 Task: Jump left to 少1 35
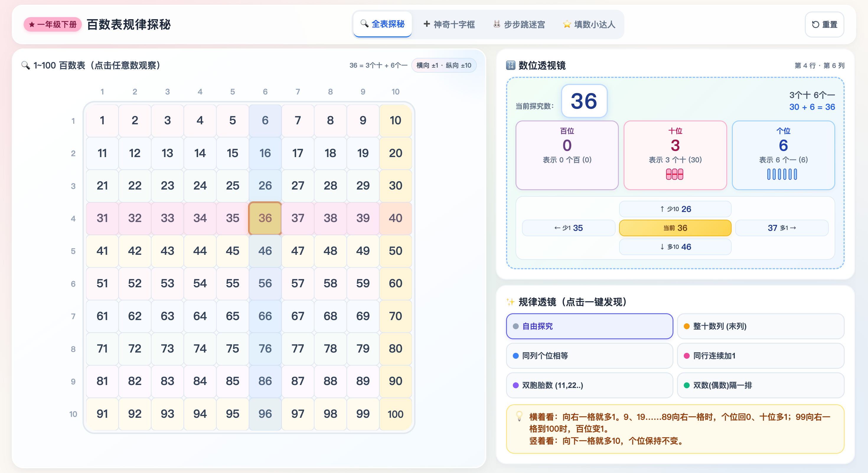pos(568,228)
